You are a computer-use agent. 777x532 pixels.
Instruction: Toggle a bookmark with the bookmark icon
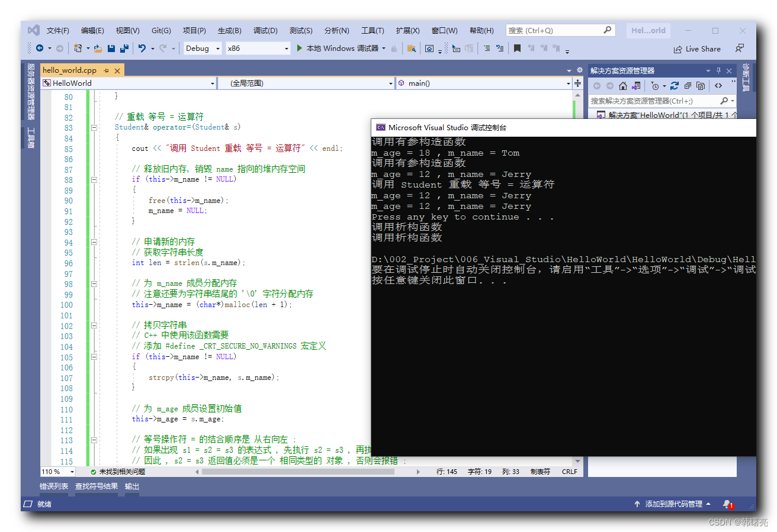[517, 49]
